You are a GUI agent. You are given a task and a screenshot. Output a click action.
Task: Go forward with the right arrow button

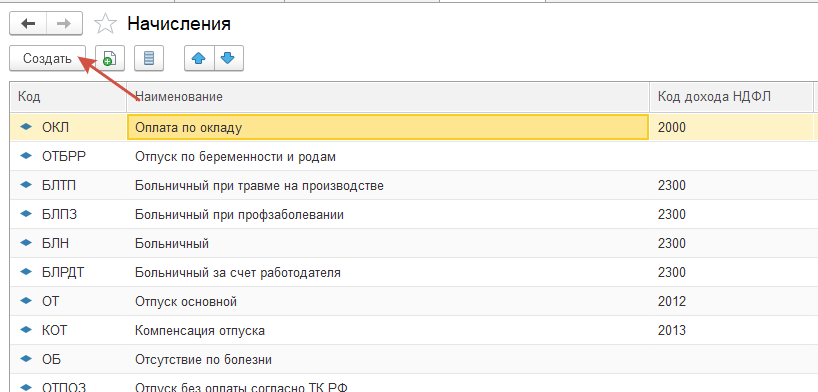pos(65,24)
